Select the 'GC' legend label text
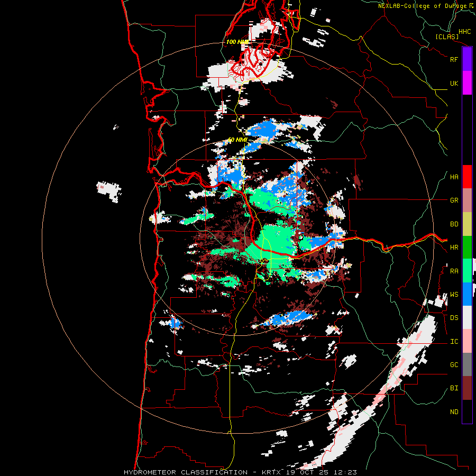This screenshot has width=476, height=476. [454, 365]
